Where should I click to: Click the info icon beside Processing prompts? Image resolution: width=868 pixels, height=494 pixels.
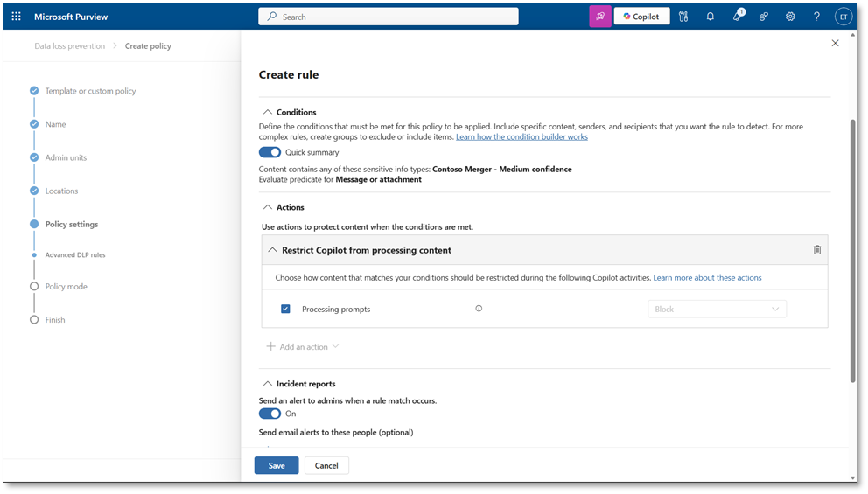479,309
